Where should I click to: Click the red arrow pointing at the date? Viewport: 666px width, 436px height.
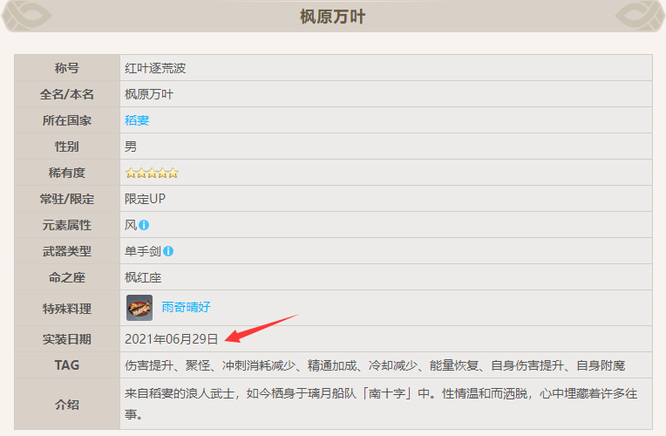261,329
